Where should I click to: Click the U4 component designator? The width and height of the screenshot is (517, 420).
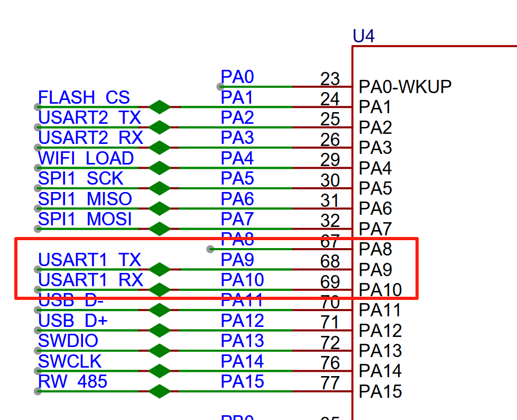[364, 36]
